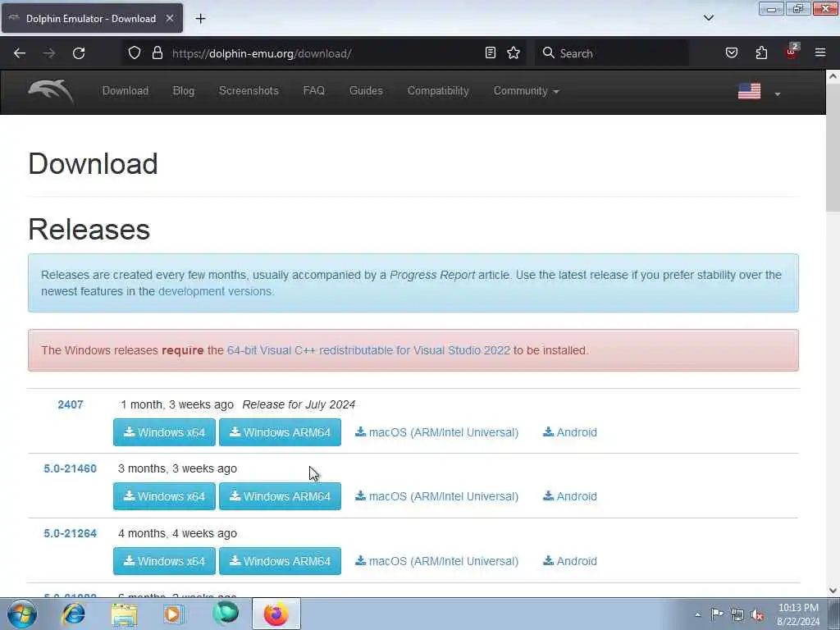Reload the page with the refresh icon

(x=79, y=53)
